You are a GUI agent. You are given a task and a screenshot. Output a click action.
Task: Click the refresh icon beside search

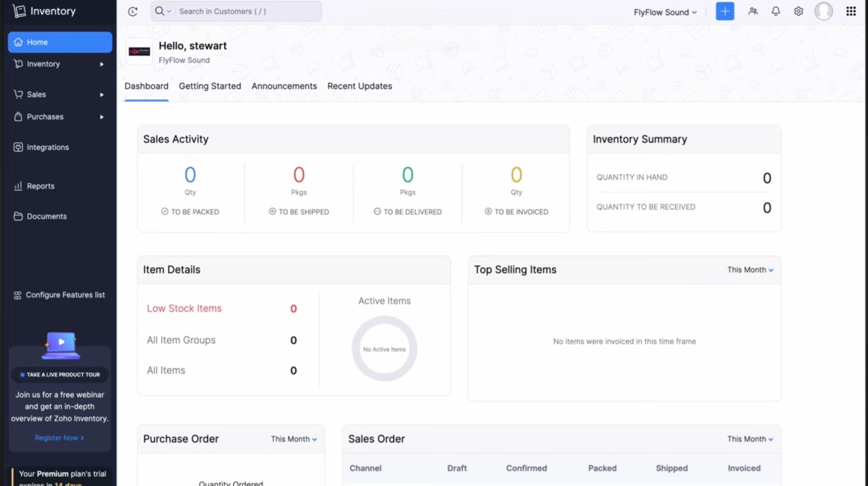[x=132, y=12]
